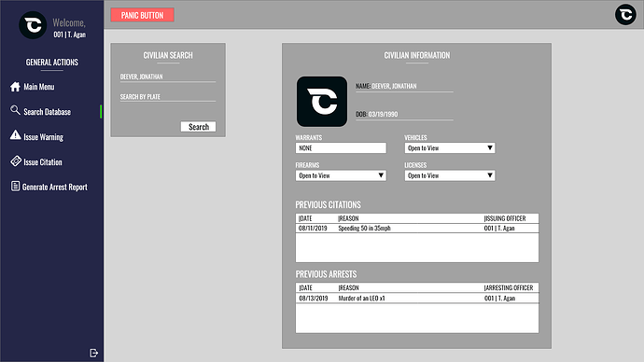Hit the red PANIC BUTTON

pos(142,15)
